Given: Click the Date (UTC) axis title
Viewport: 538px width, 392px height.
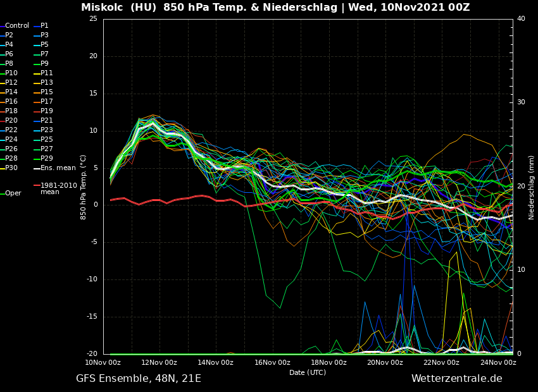Looking at the screenshot, I should pyautogui.click(x=308, y=372).
